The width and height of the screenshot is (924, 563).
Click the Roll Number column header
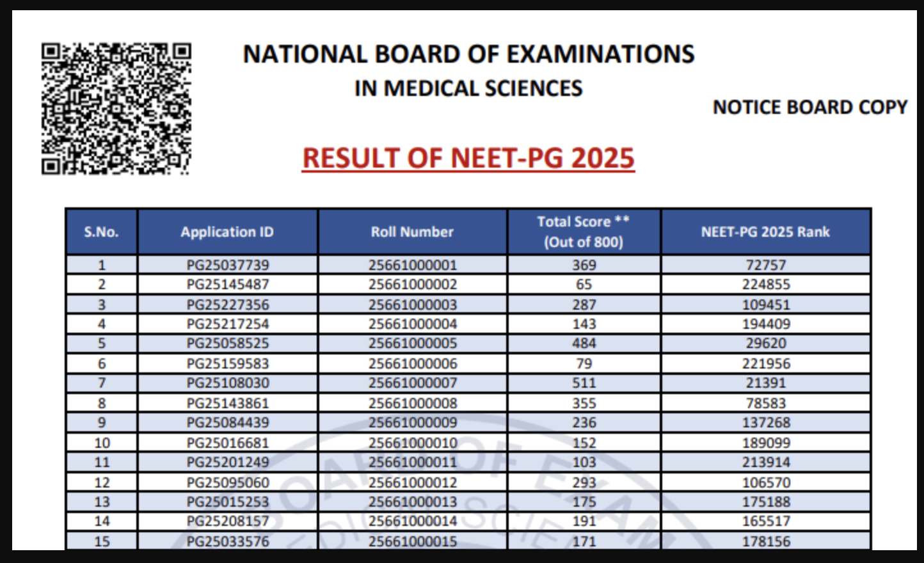(412, 232)
